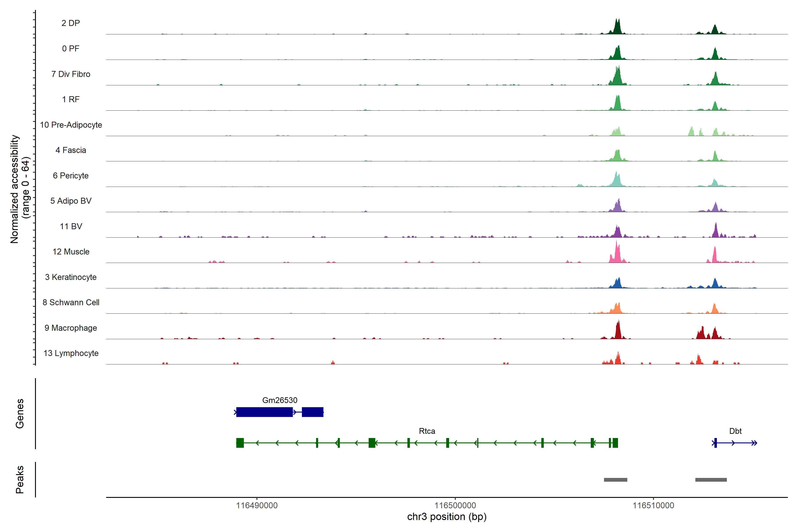Click the 12 Muscle pink tall peak
The height and width of the screenshot is (532, 798).
click(617, 253)
